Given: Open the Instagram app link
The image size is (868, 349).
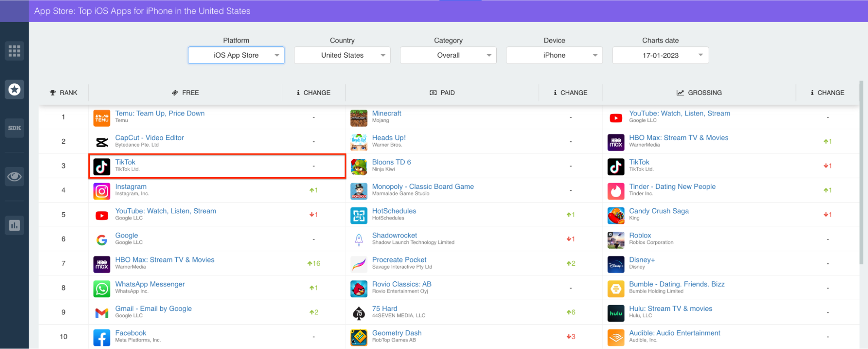Looking at the screenshot, I should [131, 187].
